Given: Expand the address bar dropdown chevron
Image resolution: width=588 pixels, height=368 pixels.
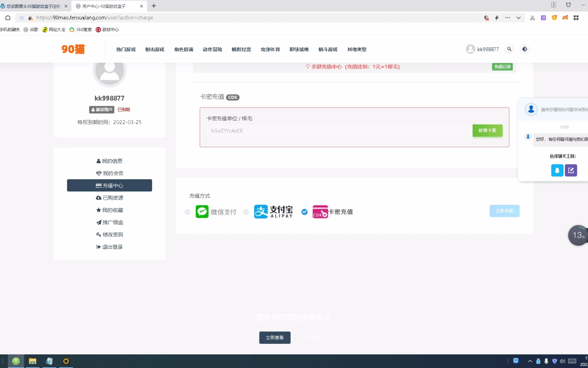Looking at the screenshot, I should (519, 18).
